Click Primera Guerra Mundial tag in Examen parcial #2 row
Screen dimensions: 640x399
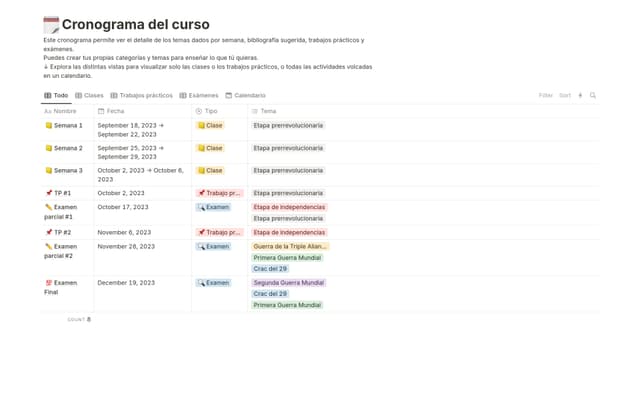click(287, 258)
